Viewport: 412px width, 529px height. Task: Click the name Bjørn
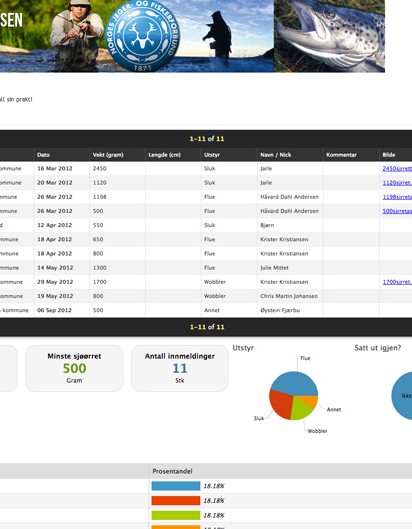click(x=267, y=225)
